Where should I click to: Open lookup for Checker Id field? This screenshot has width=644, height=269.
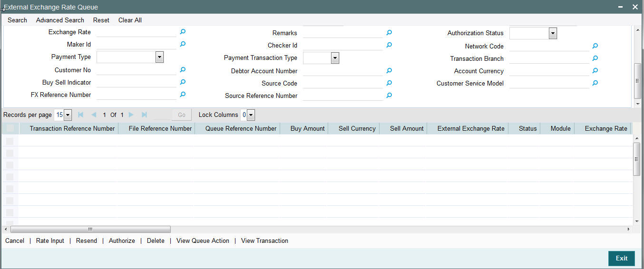389,45
